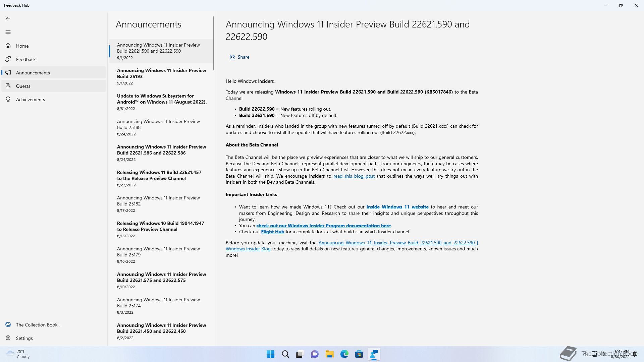Open Feedback Hub Settings
This screenshot has height=362, width=644.
tap(54, 338)
